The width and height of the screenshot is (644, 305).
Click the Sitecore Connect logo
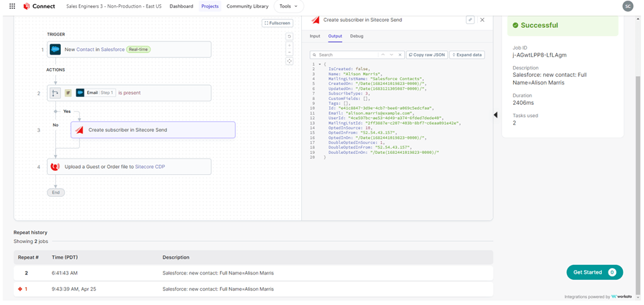[39, 6]
